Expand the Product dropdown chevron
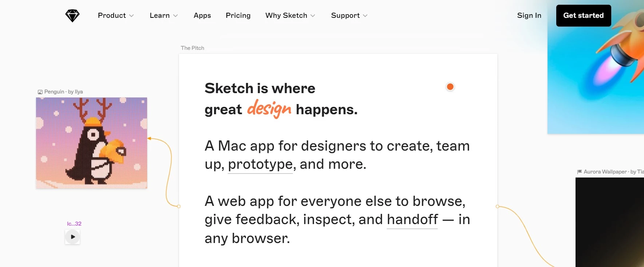 click(x=131, y=16)
